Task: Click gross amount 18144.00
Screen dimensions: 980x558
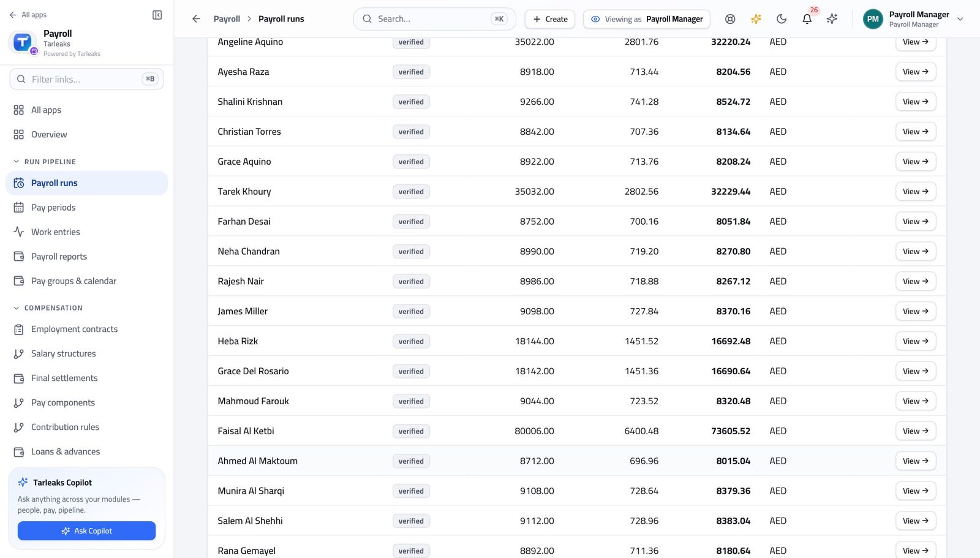Action: 534,341
